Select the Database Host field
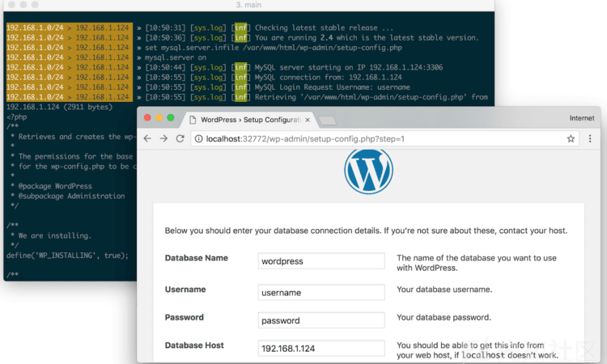Viewport: 607px width, 364px height. click(x=321, y=349)
